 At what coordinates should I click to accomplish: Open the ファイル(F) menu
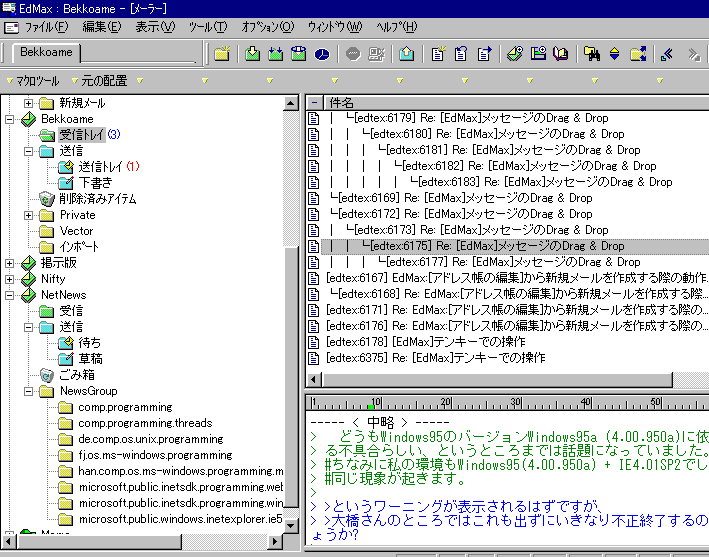pos(46,27)
